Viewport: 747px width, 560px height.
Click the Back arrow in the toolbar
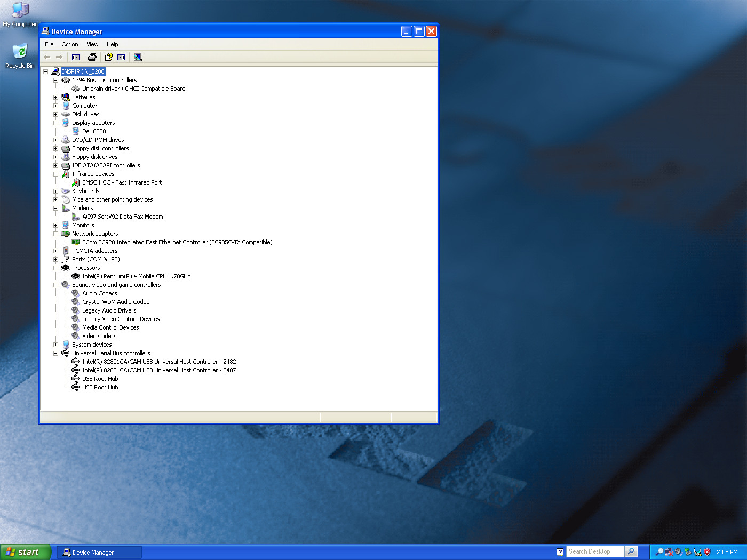tap(47, 57)
